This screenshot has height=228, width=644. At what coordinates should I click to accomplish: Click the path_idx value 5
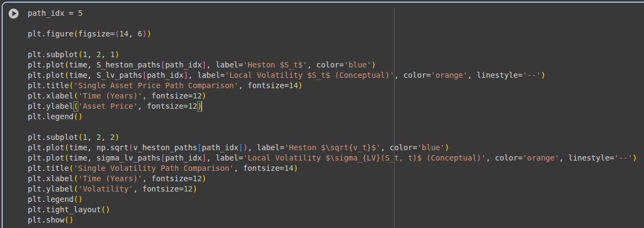coord(80,13)
